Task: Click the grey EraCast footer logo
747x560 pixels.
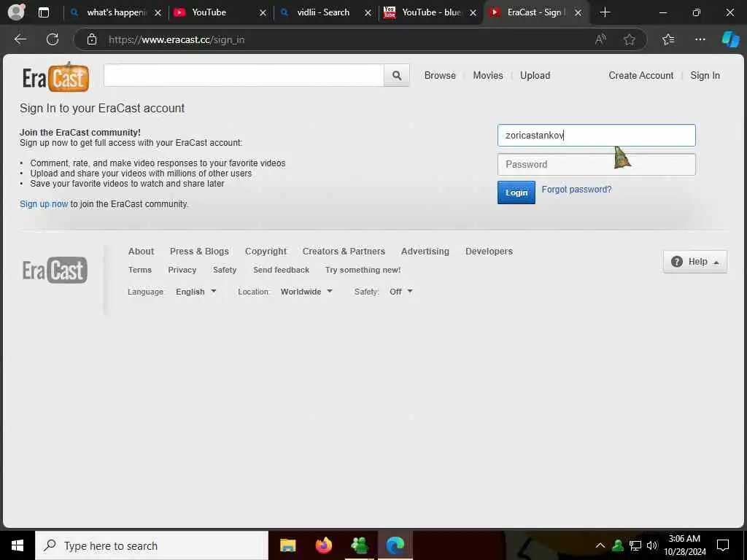Action: click(55, 270)
